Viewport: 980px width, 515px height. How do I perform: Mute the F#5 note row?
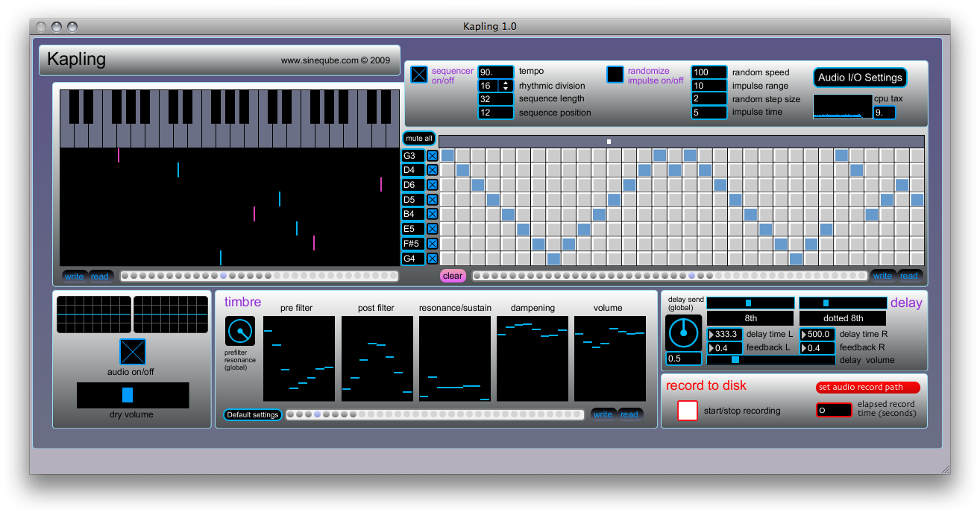pyautogui.click(x=432, y=244)
